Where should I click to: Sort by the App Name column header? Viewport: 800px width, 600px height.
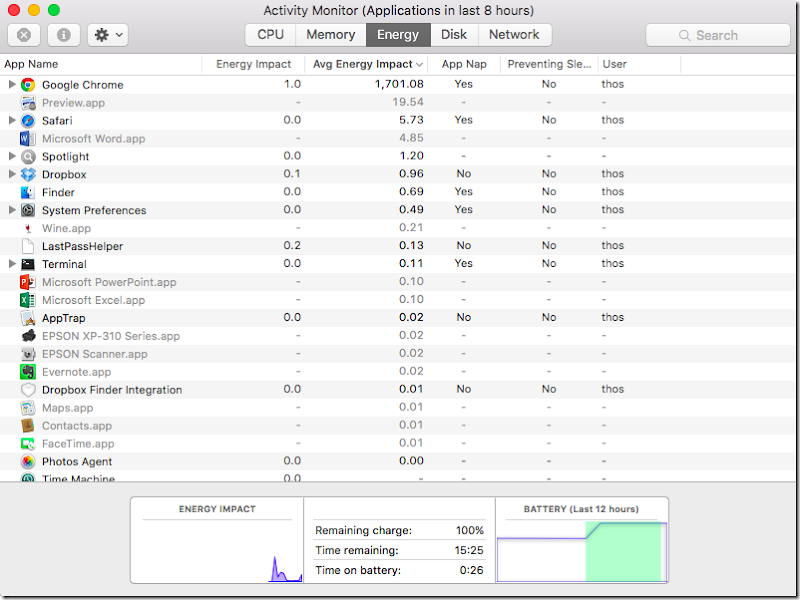[101, 64]
